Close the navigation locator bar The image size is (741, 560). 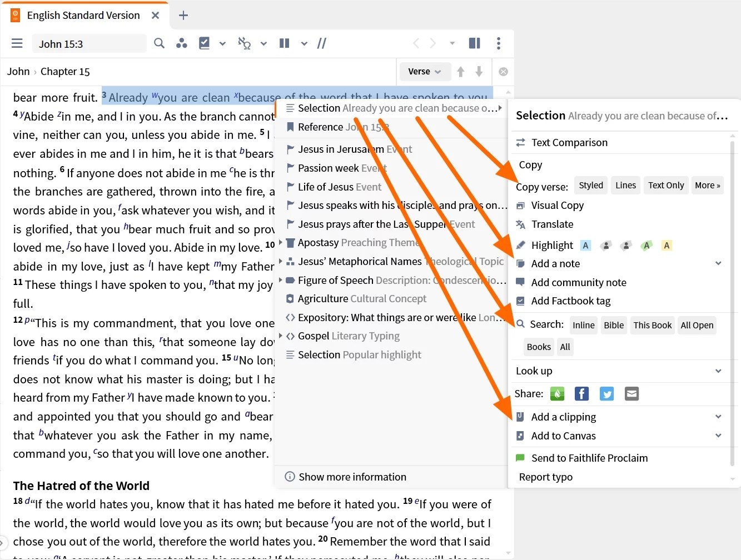[503, 72]
